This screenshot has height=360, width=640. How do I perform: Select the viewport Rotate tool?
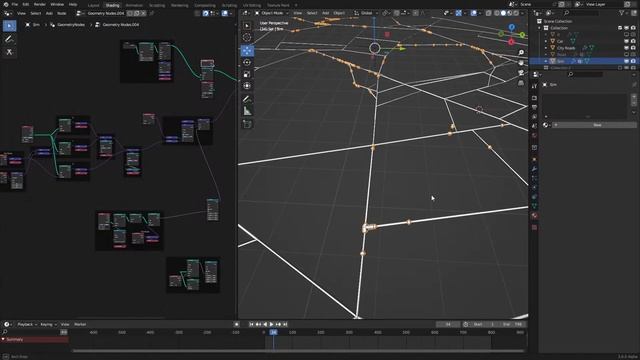pos(247,62)
